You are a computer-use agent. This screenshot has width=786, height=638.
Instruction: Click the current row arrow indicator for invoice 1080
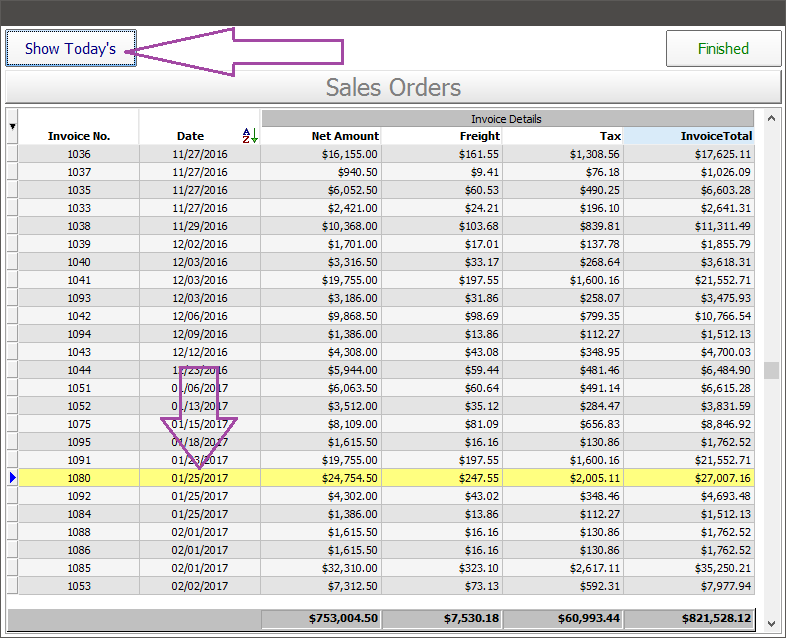[12, 478]
